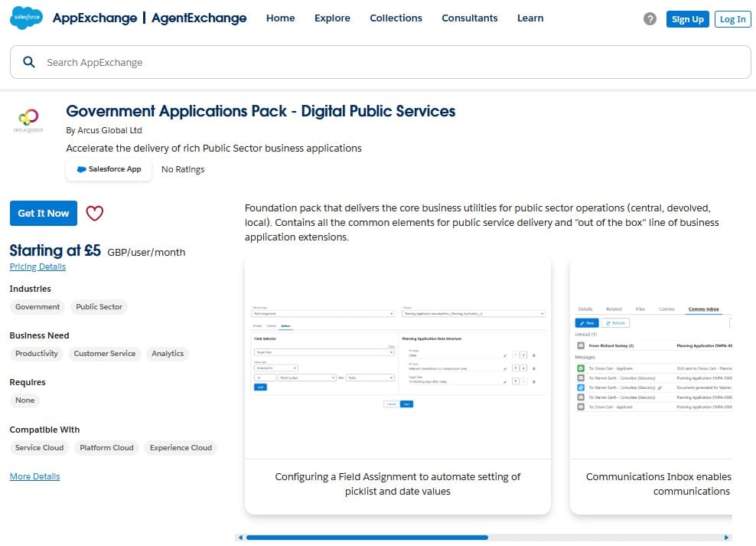Click the carousel scroll right arrow
756x546 pixels.
pos(727,538)
